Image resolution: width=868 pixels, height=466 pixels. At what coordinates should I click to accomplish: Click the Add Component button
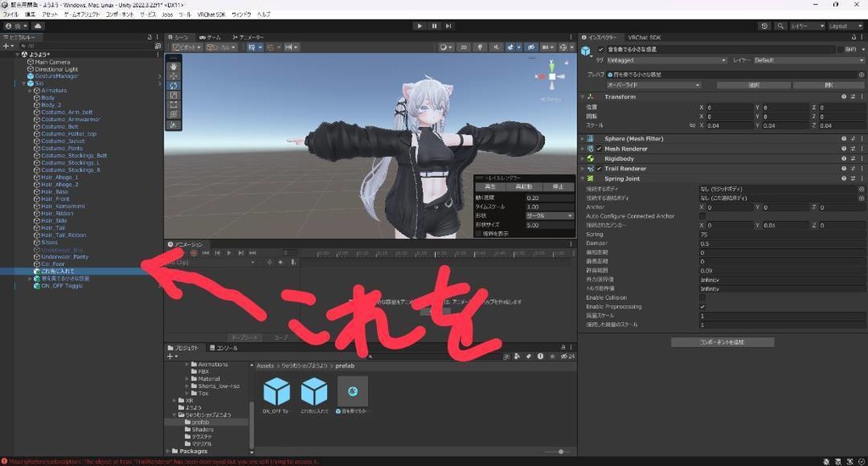tap(722, 342)
